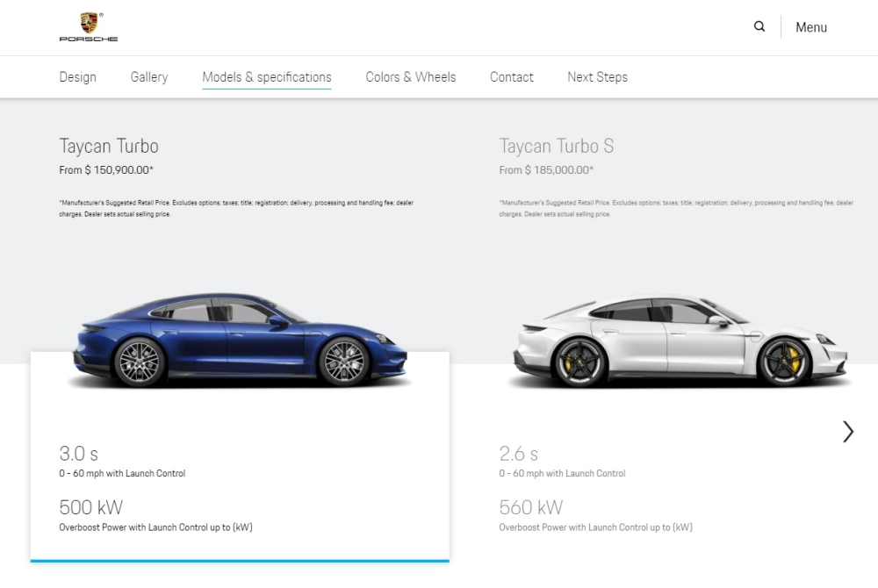Click the 500 kW power value
The height and width of the screenshot is (588, 878).
point(90,507)
